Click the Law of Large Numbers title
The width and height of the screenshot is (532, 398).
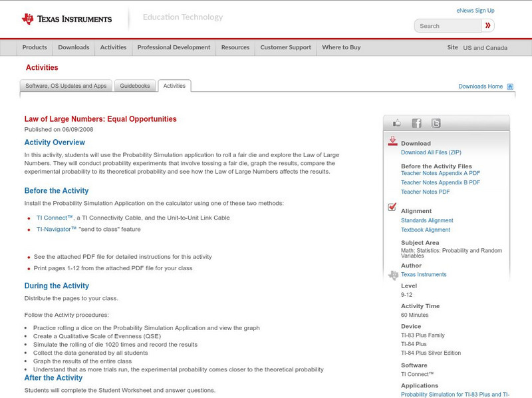[x=100, y=119]
